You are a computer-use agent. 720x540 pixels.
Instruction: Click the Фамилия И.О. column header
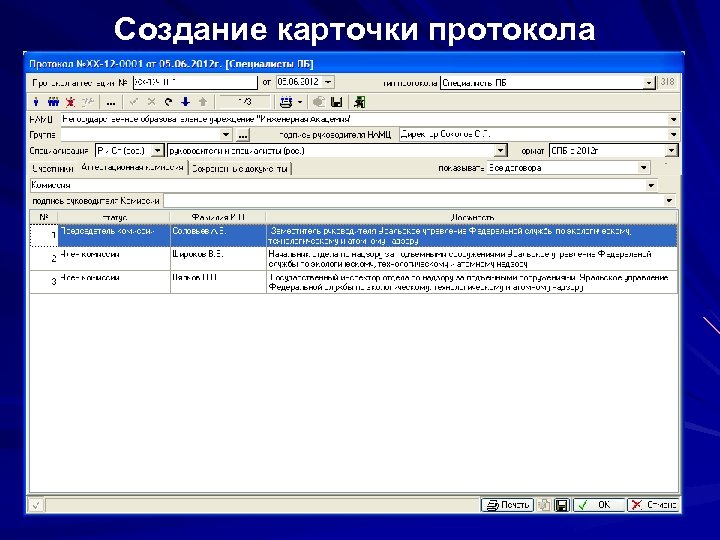218,217
